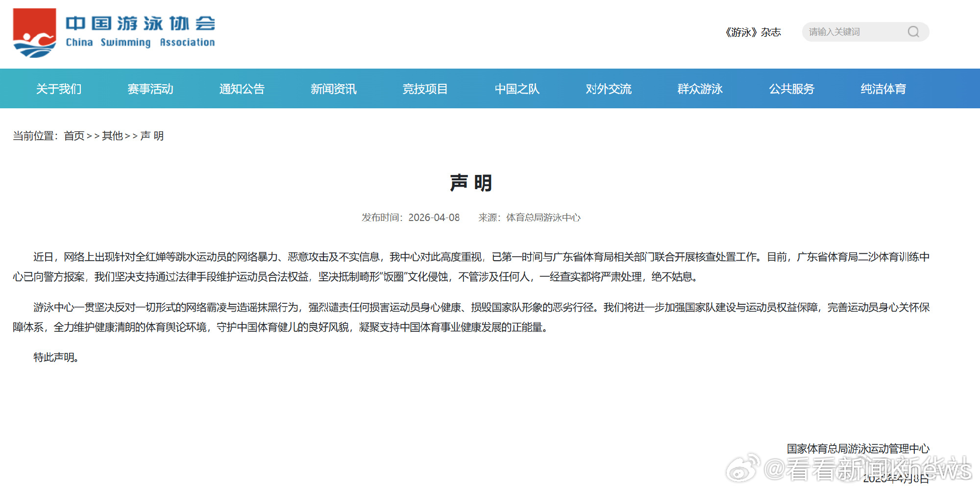The height and width of the screenshot is (492, 980).
Task: Open the 关于我们 menu item
Action: tap(58, 89)
